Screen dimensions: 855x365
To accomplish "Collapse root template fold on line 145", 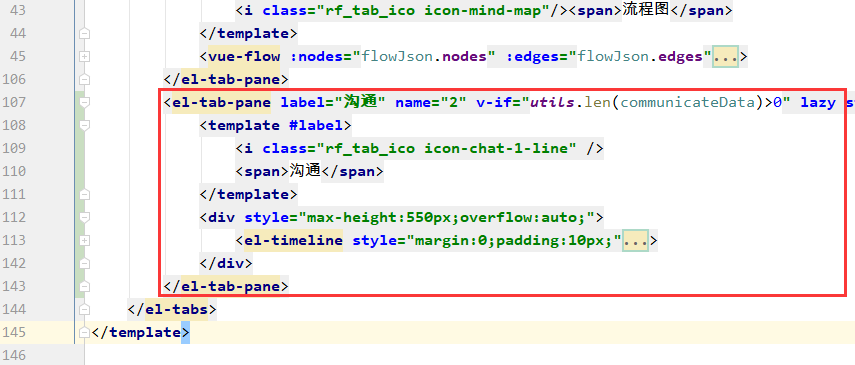I will coord(84,332).
